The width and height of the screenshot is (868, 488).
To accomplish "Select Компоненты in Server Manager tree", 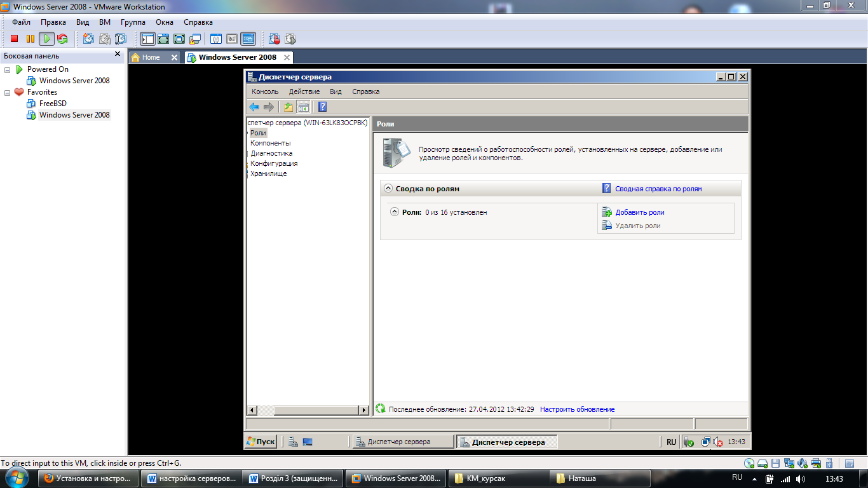I will tap(270, 143).
